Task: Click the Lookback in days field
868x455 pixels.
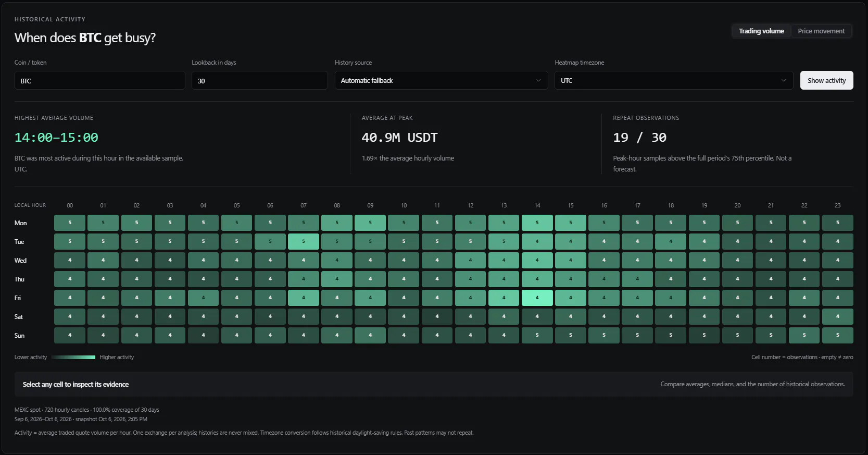Action: tap(259, 81)
